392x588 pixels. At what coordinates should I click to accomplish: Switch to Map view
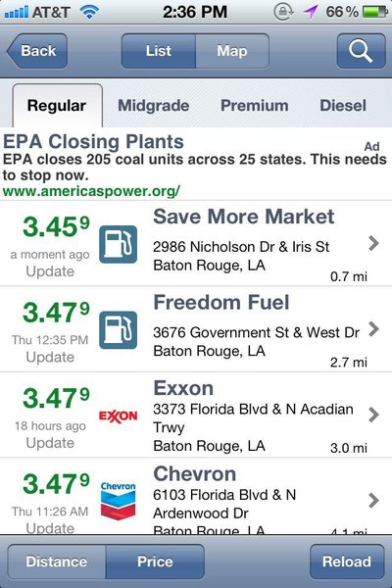pos(232,51)
